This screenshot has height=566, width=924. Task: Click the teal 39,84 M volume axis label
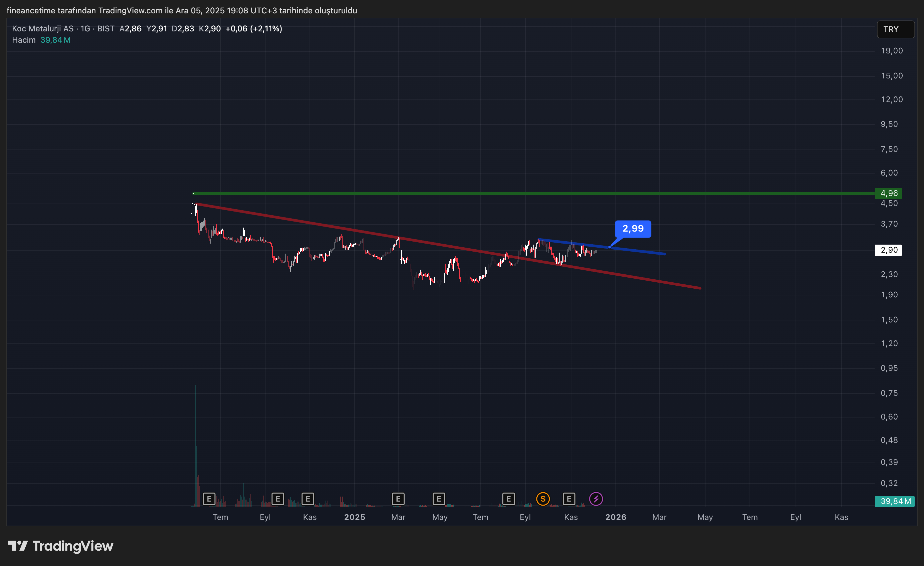[x=894, y=501]
